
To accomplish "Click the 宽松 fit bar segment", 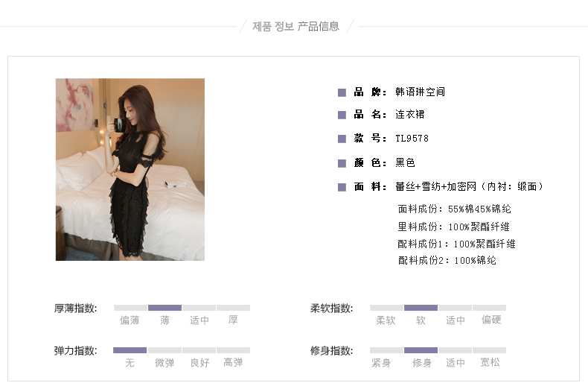I will [489, 350].
